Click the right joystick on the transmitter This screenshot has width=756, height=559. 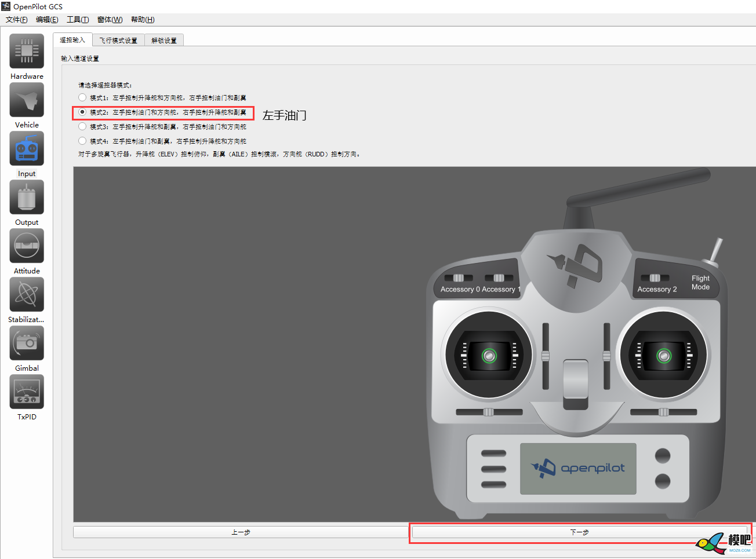coord(664,355)
